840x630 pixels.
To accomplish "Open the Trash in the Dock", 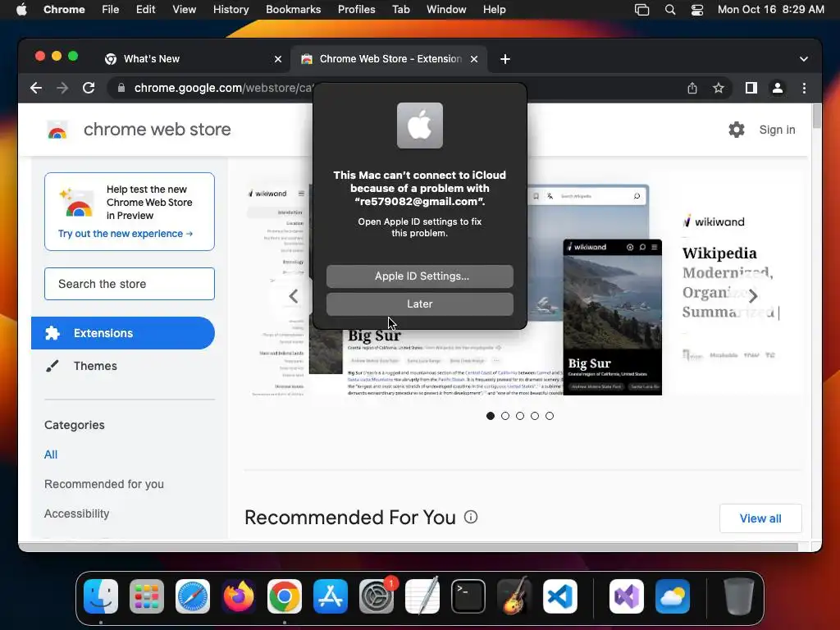I will click(739, 596).
